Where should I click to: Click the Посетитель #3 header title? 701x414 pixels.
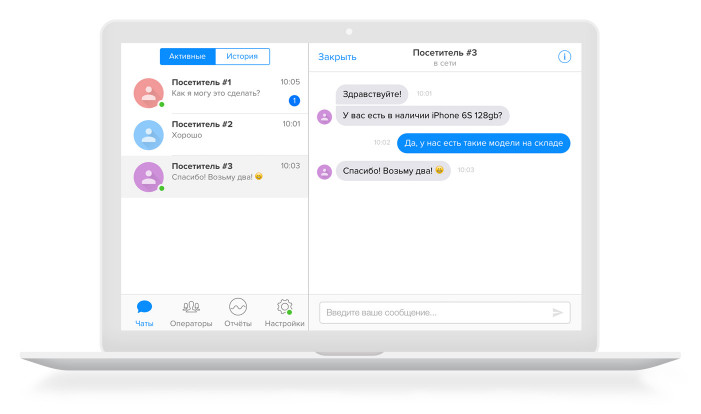[445, 52]
